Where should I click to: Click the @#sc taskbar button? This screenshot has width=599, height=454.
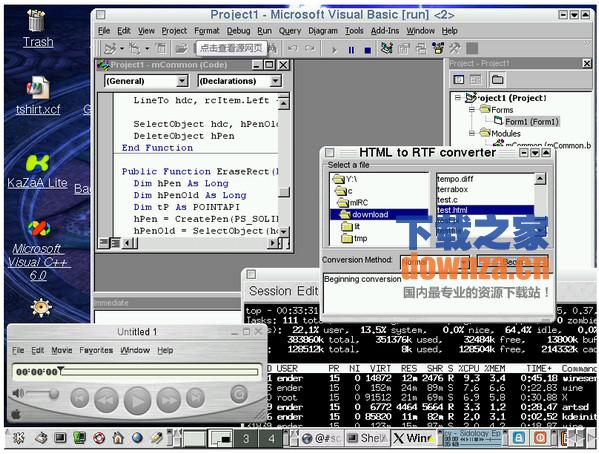click(322, 438)
